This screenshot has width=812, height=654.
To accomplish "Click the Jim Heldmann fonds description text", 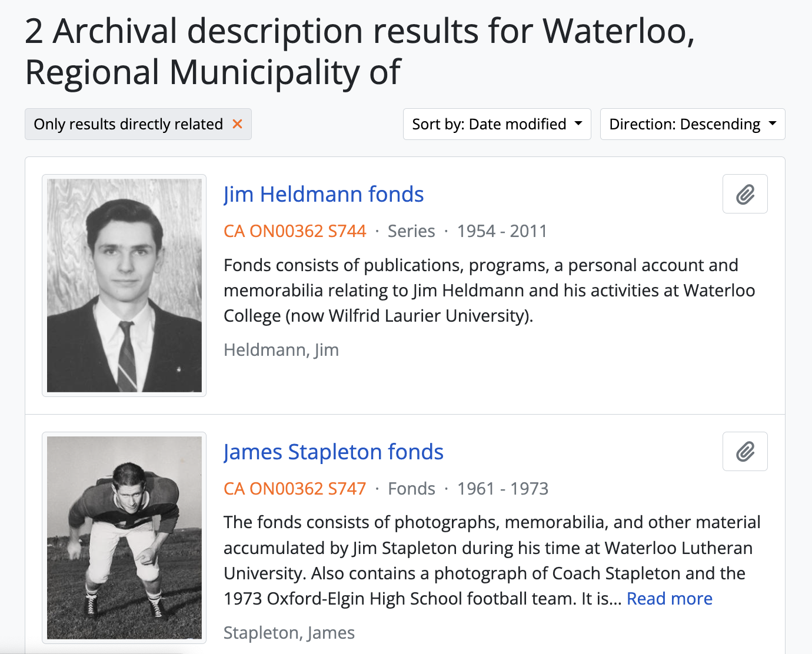I will click(488, 291).
